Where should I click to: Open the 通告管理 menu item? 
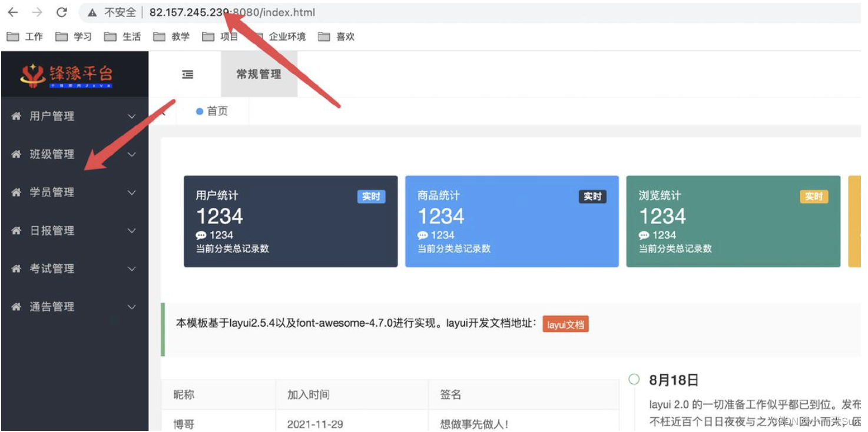[x=74, y=307]
